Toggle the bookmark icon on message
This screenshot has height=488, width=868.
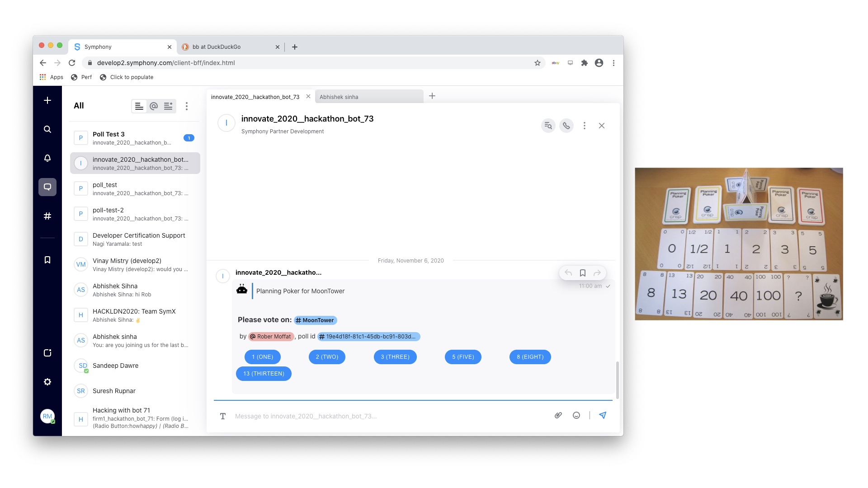point(582,272)
